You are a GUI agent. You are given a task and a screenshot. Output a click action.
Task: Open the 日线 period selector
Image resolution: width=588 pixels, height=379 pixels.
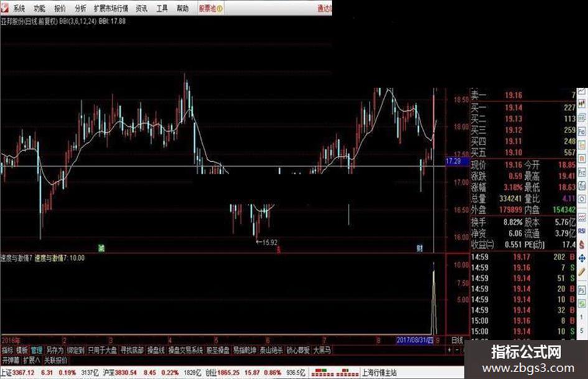(457, 340)
